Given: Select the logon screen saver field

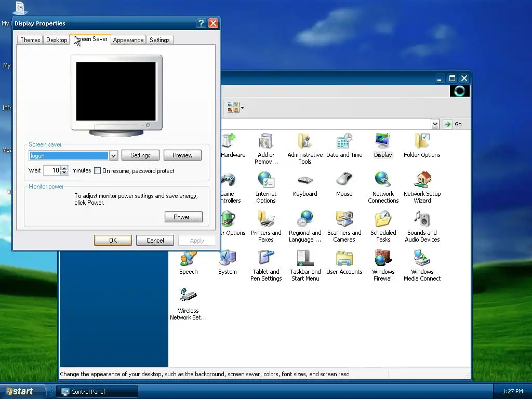Looking at the screenshot, I should coord(69,156).
